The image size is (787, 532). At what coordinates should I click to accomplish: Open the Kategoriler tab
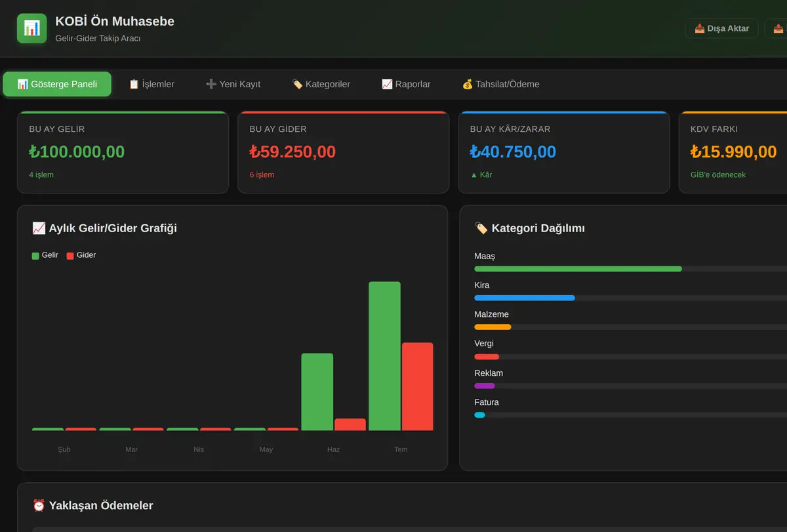coord(321,84)
